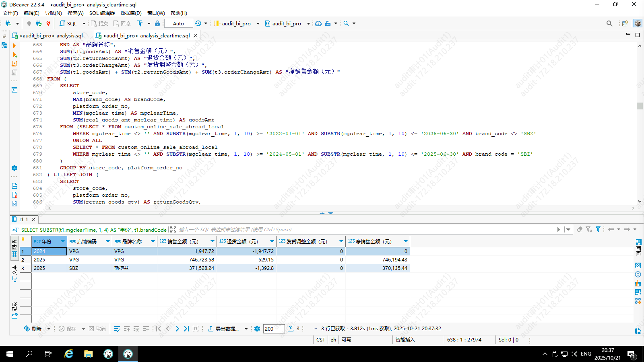Screen dimensions: 644x362
Task: Toggle the transaction lock icon
Action: pyautogui.click(x=157, y=23)
